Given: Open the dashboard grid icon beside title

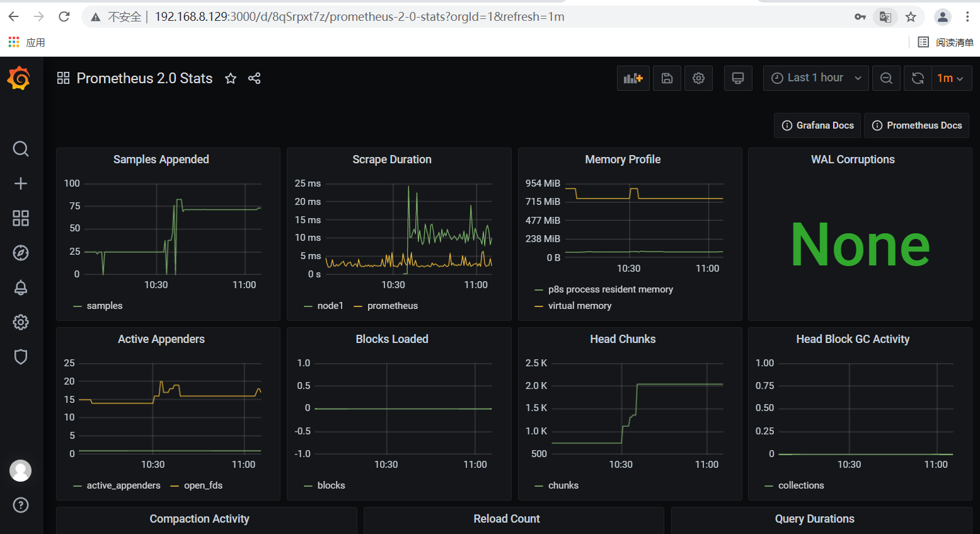Looking at the screenshot, I should pos(63,78).
